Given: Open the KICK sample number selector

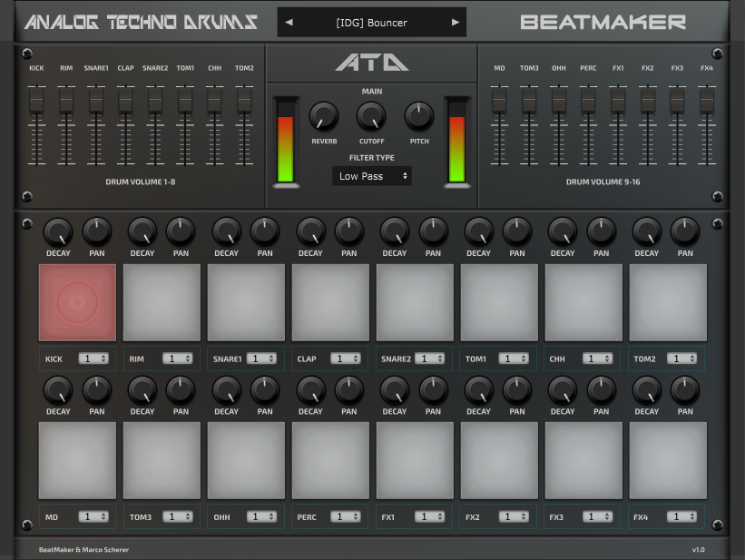Looking at the screenshot, I should (x=93, y=359).
